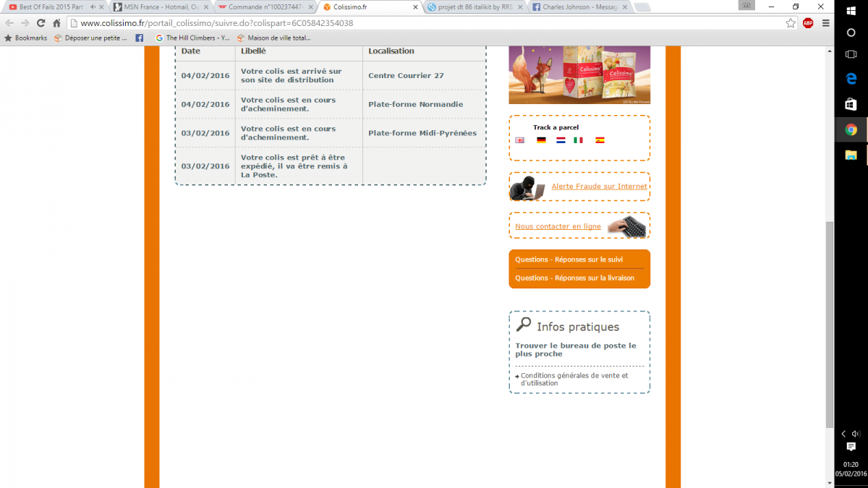This screenshot has width=868, height=488.
Task: Open the Chrome hamburger menu
Action: point(825,23)
